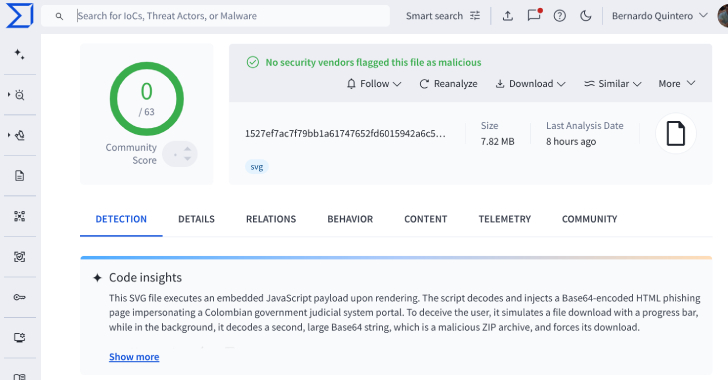The image size is (728, 380).
Task: Open the help question mark icon
Action: click(x=559, y=16)
